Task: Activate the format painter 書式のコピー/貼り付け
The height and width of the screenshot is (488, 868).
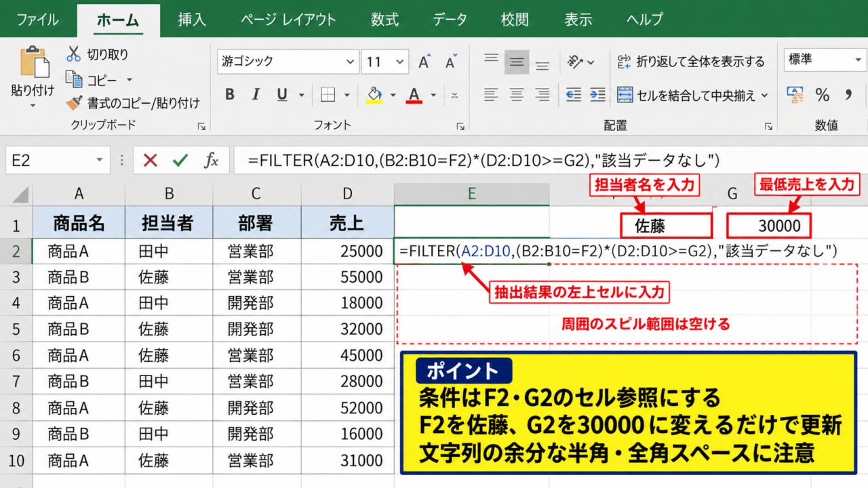Action: point(133,103)
